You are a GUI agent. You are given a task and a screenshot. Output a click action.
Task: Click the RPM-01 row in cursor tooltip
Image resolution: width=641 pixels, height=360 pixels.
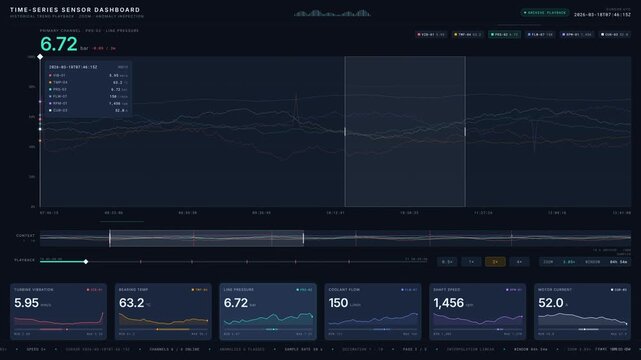pyautogui.click(x=88, y=103)
